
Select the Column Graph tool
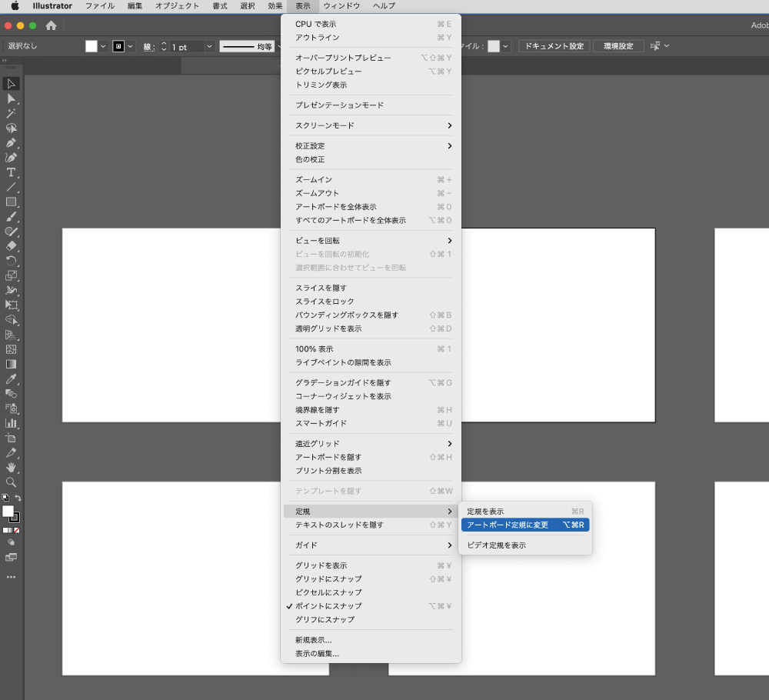[12, 423]
